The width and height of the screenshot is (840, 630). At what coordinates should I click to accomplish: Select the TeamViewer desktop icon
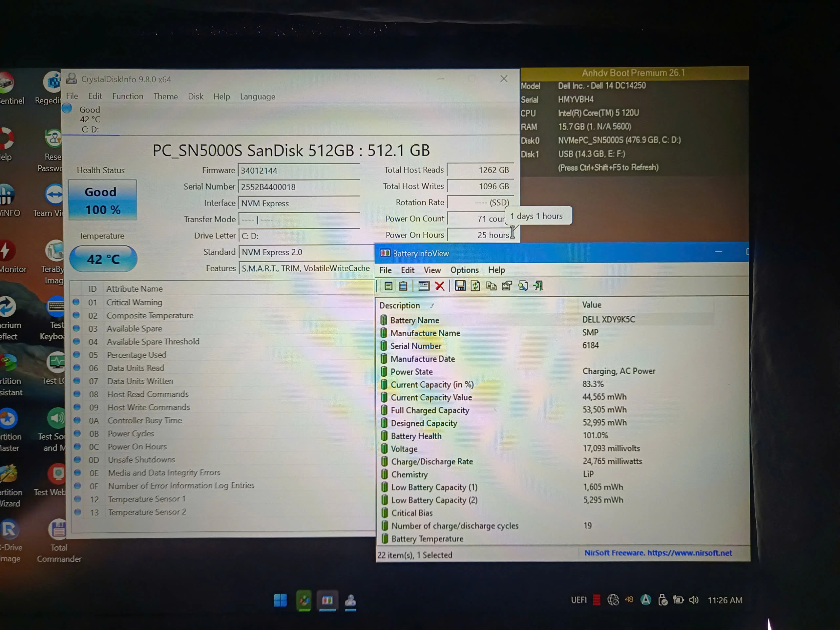pos(49,201)
